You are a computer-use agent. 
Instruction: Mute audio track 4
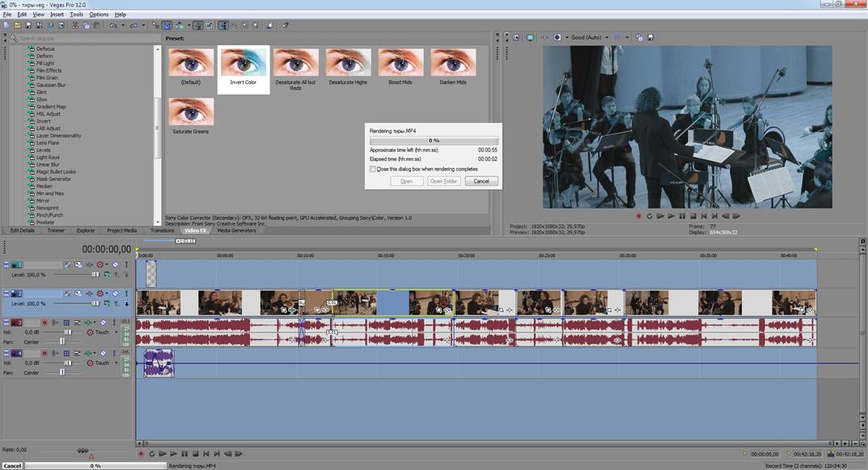coord(103,354)
